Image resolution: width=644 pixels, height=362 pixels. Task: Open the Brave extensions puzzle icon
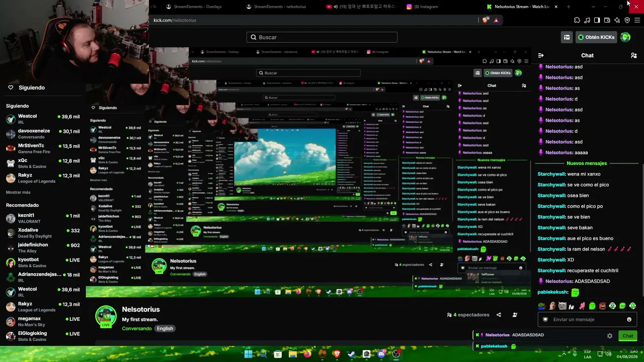pos(577,20)
